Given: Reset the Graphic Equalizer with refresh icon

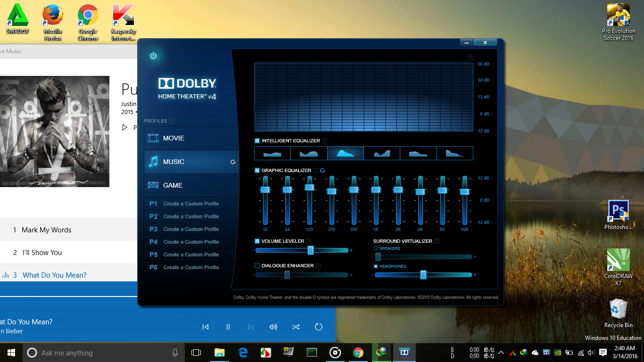Looking at the screenshot, I should [323, 170].
